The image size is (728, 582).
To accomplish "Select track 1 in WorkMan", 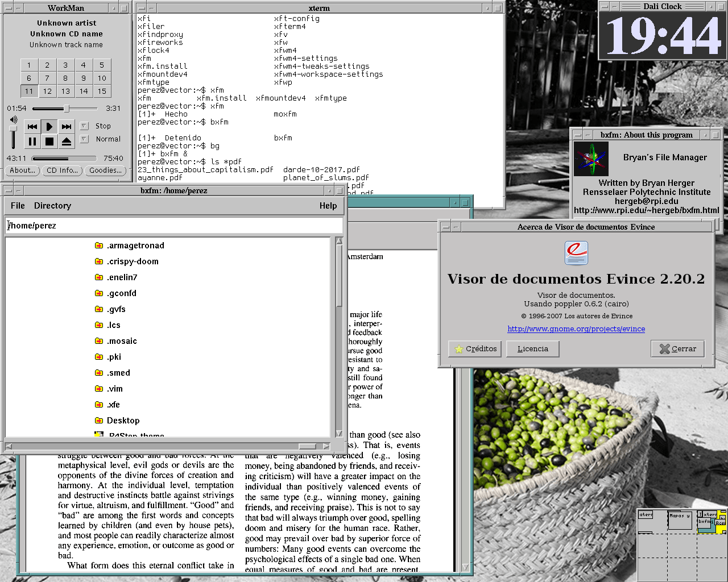I will [x=29, y=65].
